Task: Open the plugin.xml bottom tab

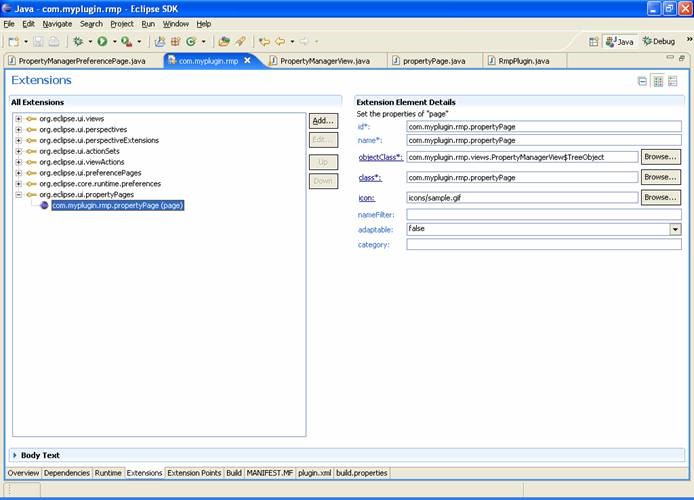Action: [314, 473]
